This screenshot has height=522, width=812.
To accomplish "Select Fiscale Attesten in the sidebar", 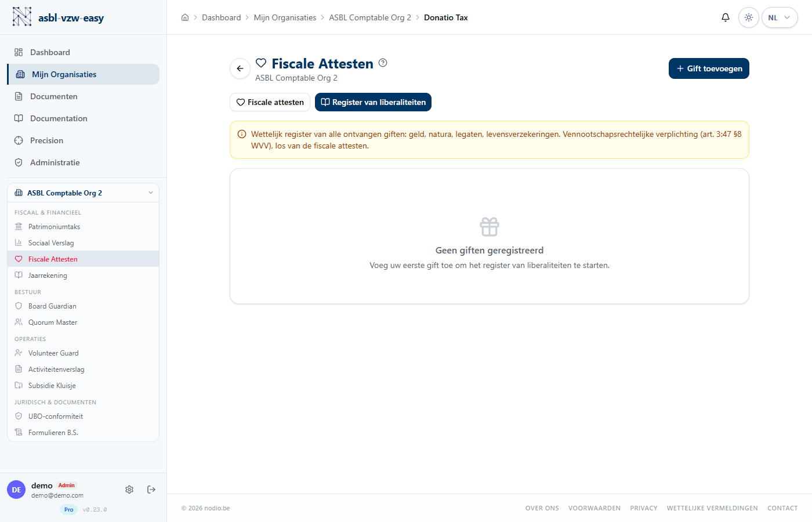I will (x=84, y=259).
